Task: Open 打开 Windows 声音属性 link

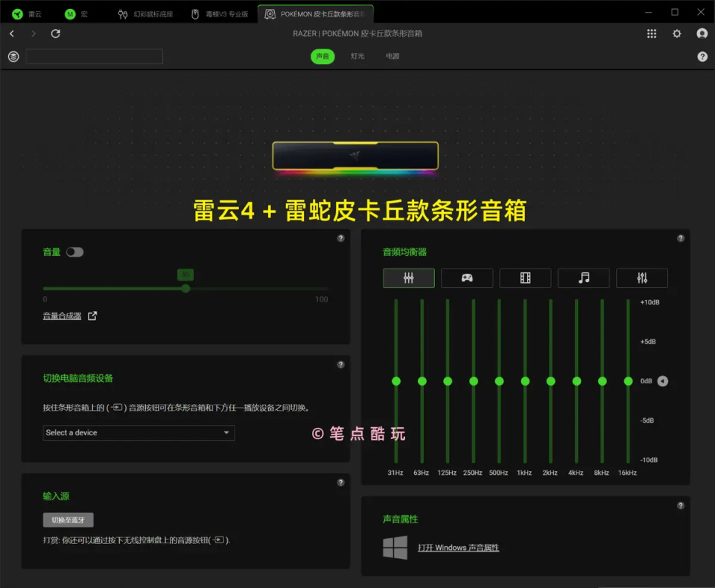Action: click(458, 547)
